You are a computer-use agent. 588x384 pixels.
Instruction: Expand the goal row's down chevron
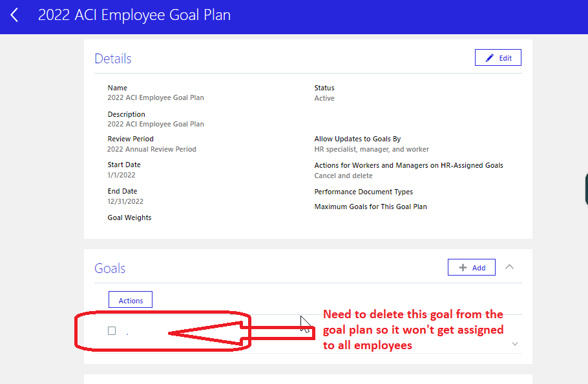click(x=515, y=344)
